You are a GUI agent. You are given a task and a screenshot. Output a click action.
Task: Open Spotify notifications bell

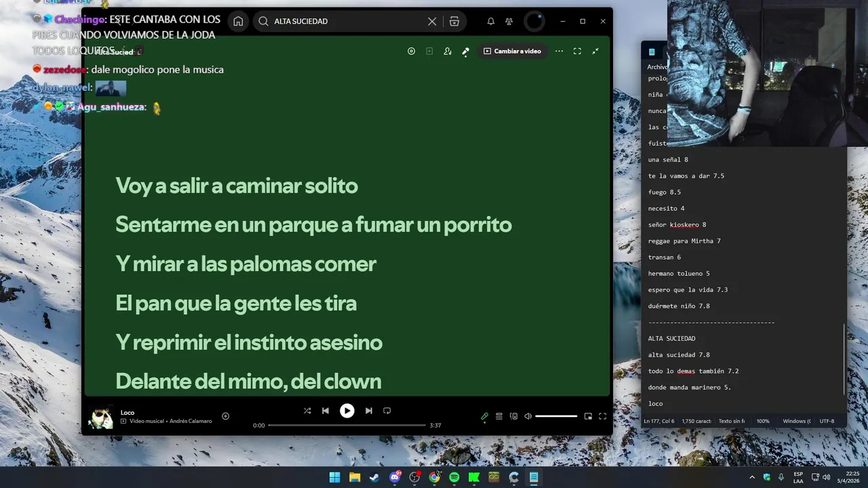pos(491,21)
